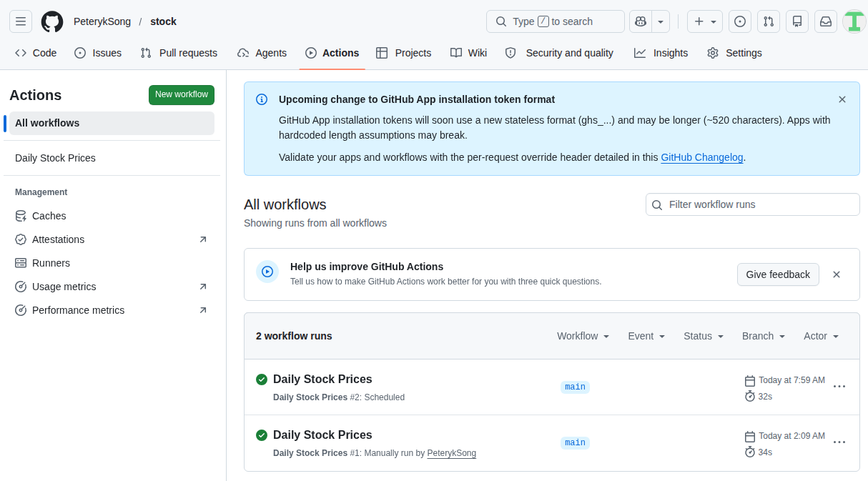Open Attestations management link
The width and height of the screenshot is (868, 481).
tap(112, 239)
